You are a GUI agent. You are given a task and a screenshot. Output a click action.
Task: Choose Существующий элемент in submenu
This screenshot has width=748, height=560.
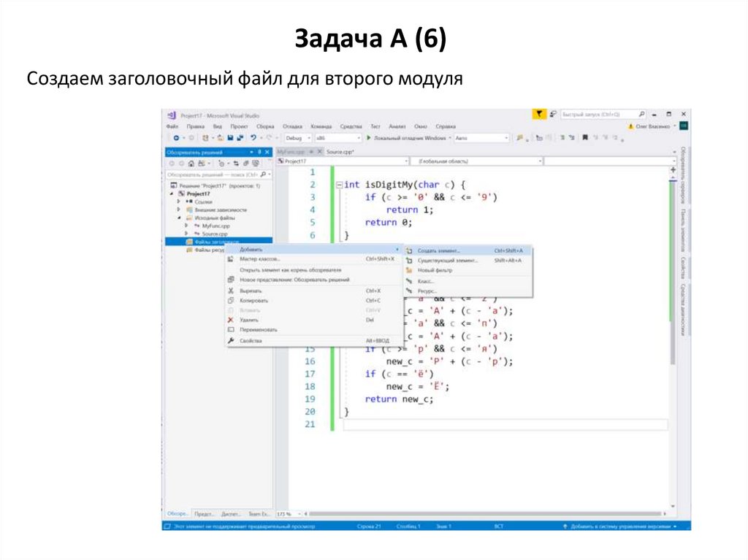point(468,261)
